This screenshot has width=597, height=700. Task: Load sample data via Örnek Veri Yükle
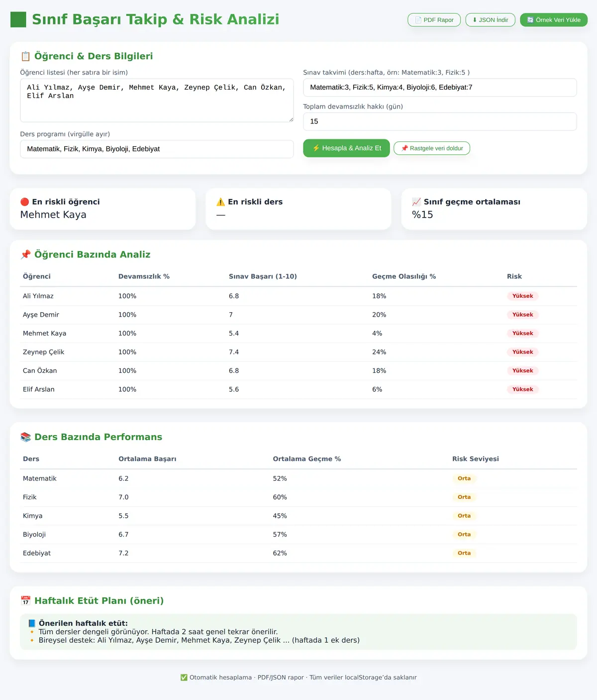pos(554,20)
